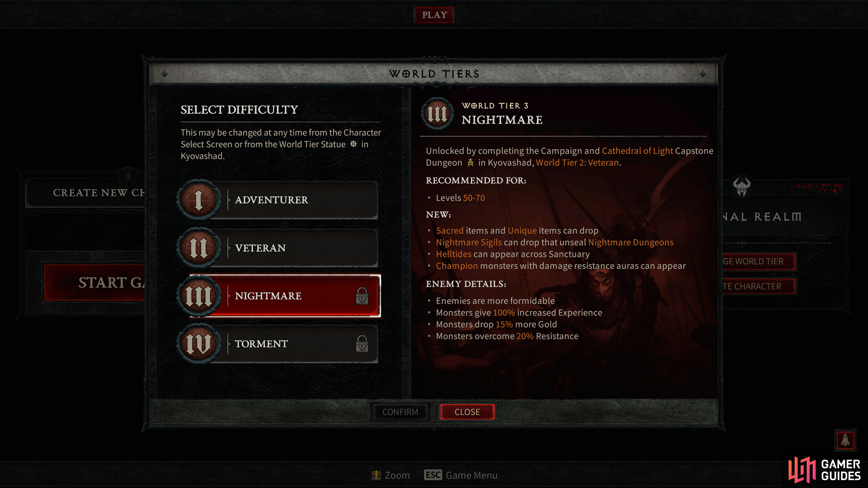This screenshot has height=488, width=868.
Task: Close the World Tiers panel
Action: [467, 412]
